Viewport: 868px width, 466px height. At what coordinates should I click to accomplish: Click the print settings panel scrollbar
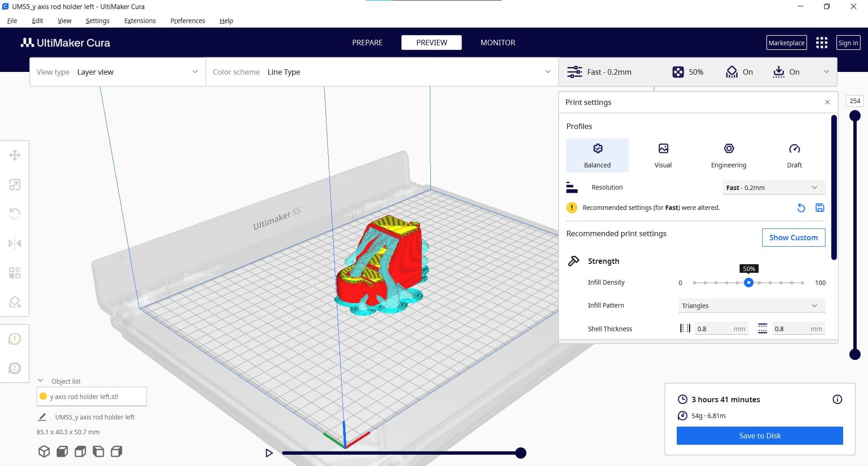[834, 188]
